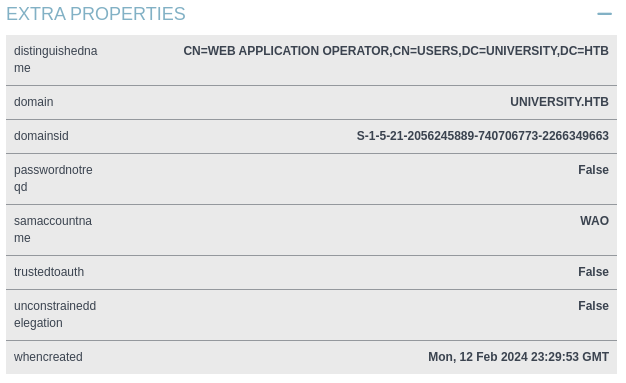Click the domain property label

point(34,102)
